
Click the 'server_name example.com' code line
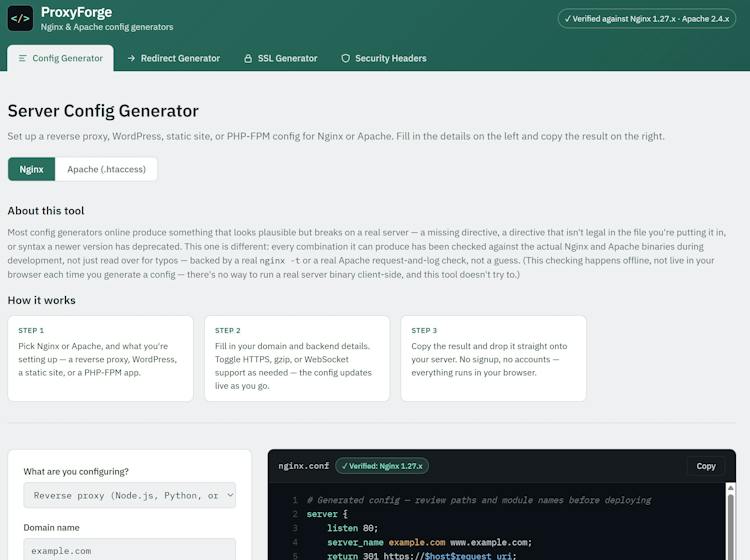point(430,542)
